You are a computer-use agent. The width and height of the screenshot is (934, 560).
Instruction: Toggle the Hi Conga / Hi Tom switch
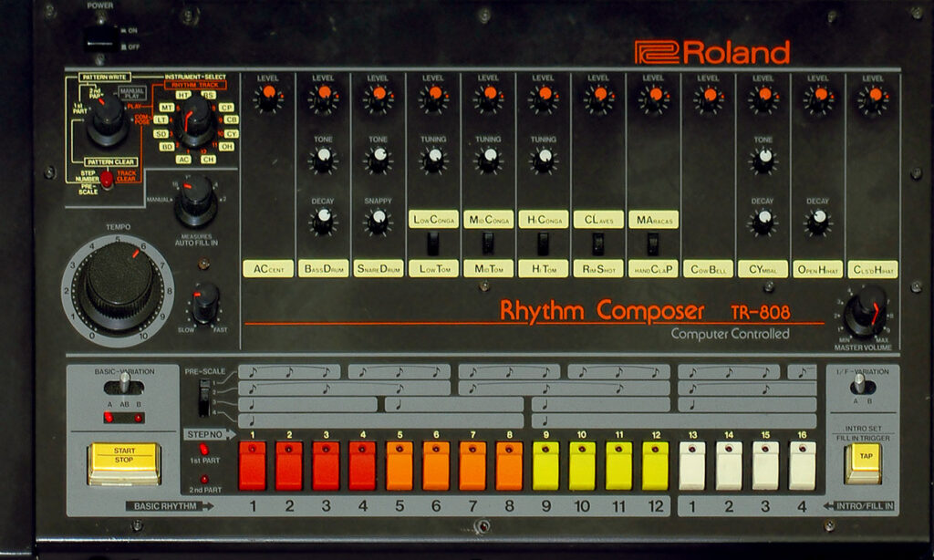(x=543, y=244)
